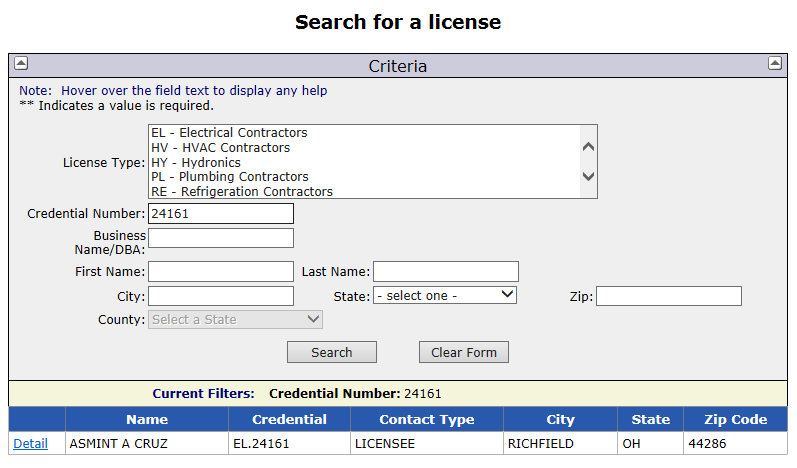Click the Criteria panel title
This screenshot has height=468, width=797.
[x=397, y=66]
